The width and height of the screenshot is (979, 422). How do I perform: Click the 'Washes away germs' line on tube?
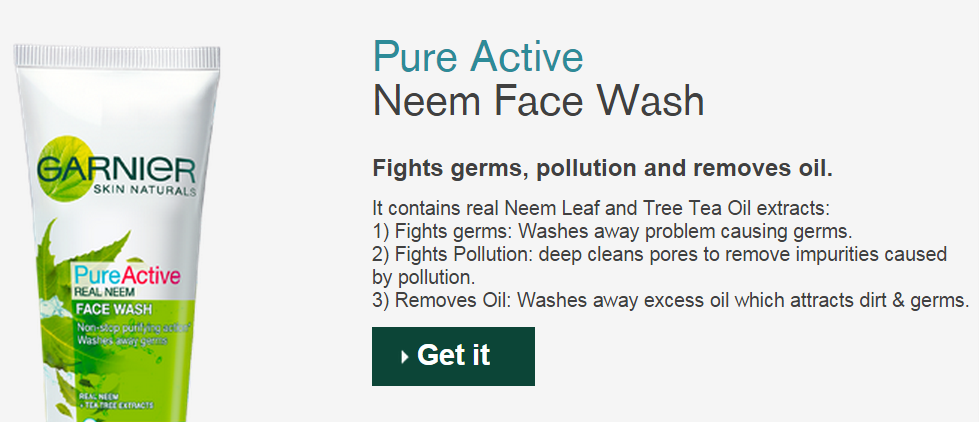pyautogui.click(x=122, y=341)
